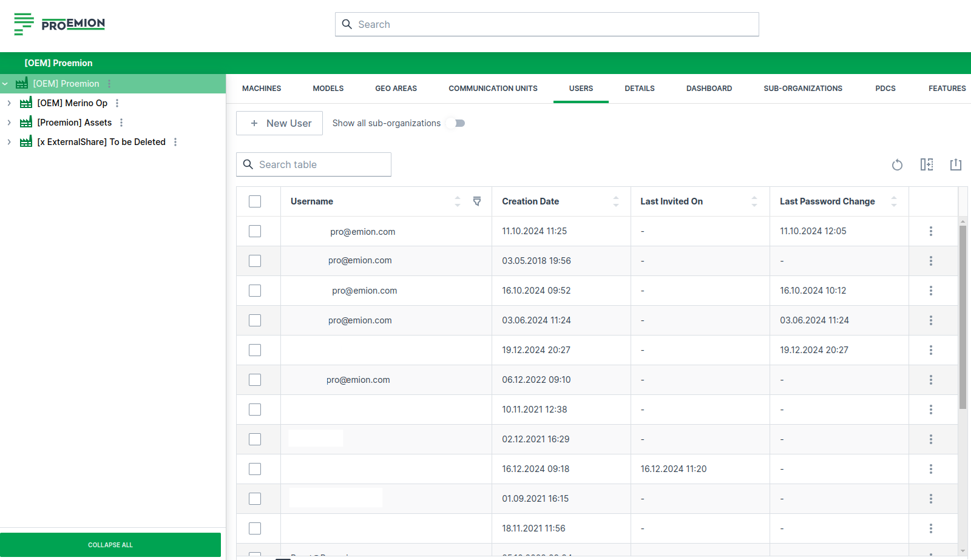Open the SUB-ORGANIZATIONS tab
The image size is (971, 560).
tap(802, 88)
